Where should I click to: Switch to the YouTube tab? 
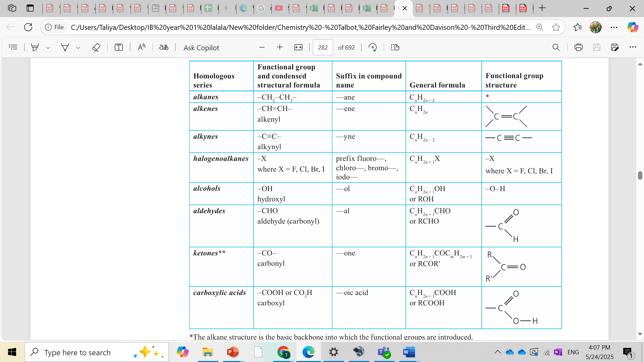(x=279, y=8)
